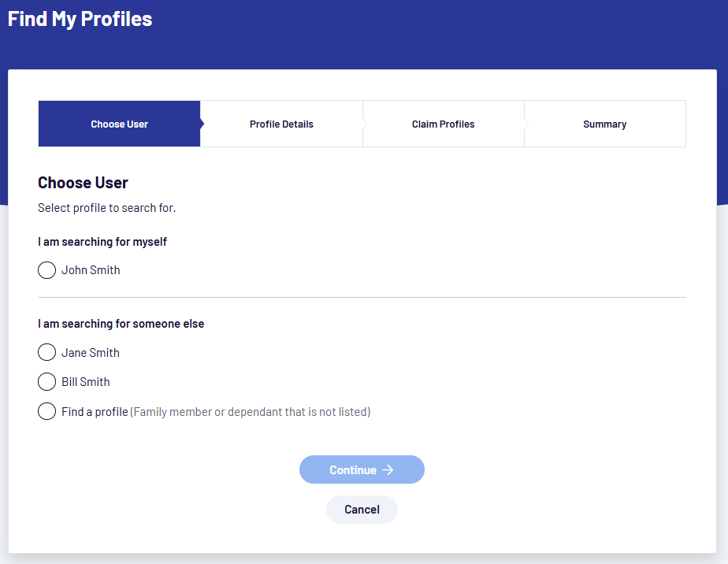Click the 'Find My Profiles' page title

pos(80,19)
